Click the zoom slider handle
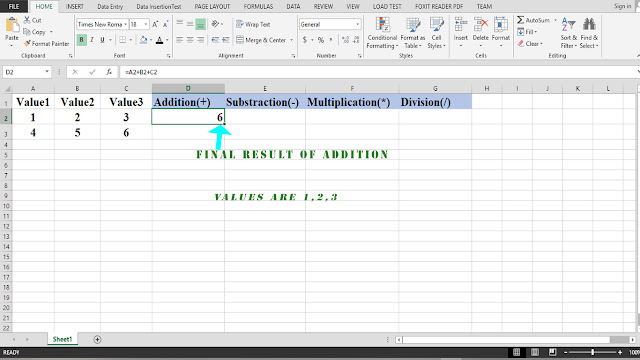Screen dimensions: 640x360 pyautogui.click(x=593, y=352)
